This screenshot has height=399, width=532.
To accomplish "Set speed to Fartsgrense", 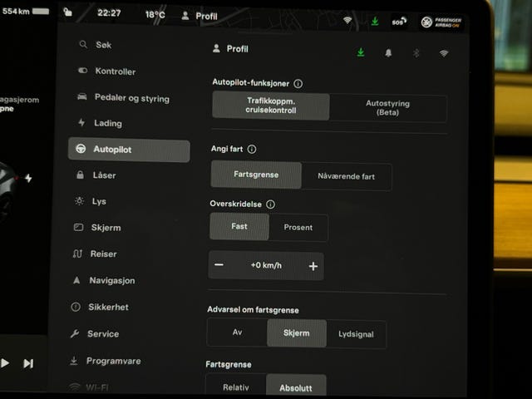I will (x=256, y=175).
